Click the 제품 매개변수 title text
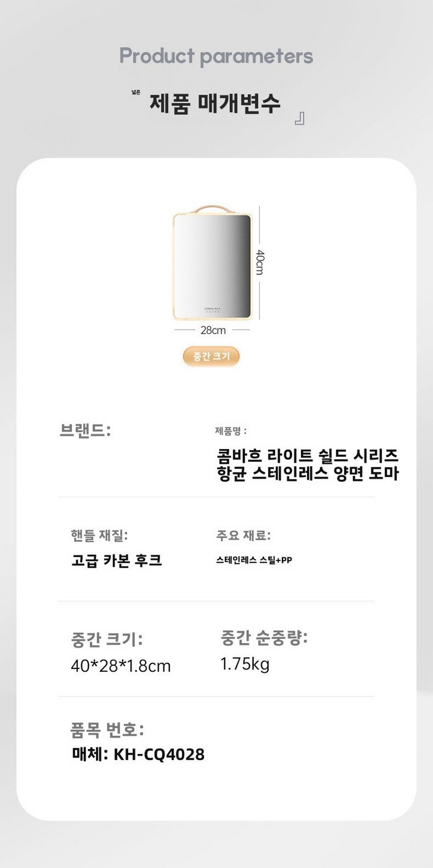The image size is (433, 868). click(x=215, y=103)
